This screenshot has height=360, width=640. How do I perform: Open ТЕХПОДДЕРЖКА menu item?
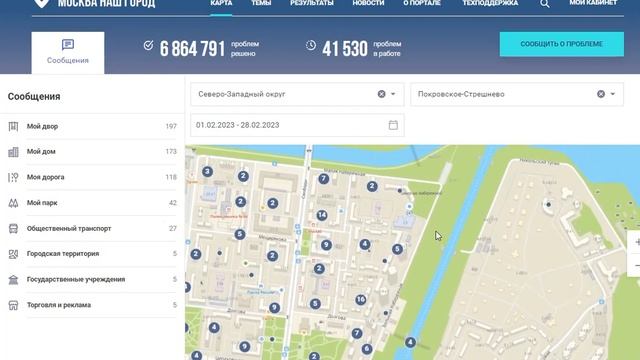coord(490,3)
